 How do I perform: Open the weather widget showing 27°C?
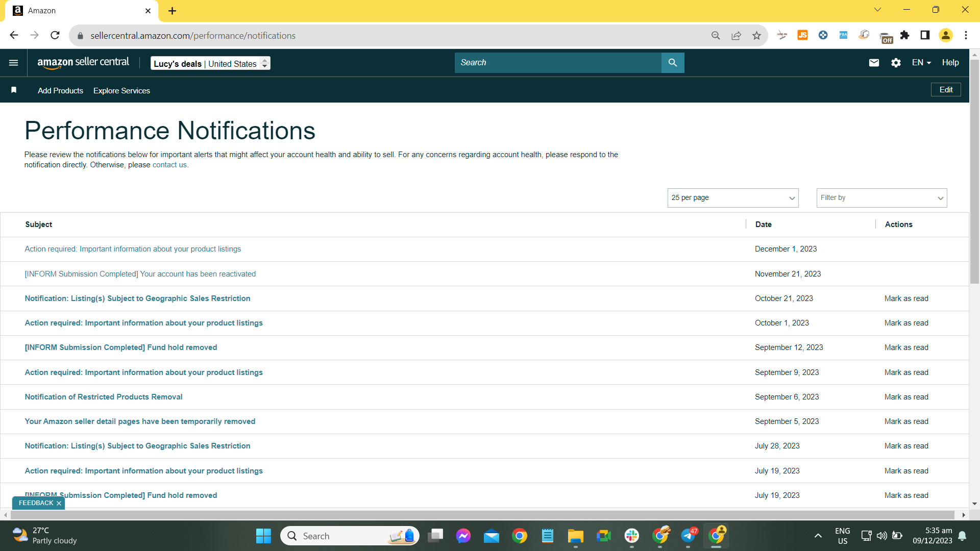pyautogui.click(x=44, y=536)
